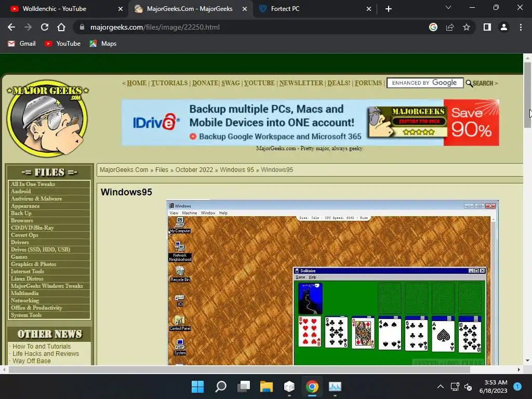Close the Fortect PC tab
Image resolution: width=532 pixels, height=399 pixels.
click(369, 9)
